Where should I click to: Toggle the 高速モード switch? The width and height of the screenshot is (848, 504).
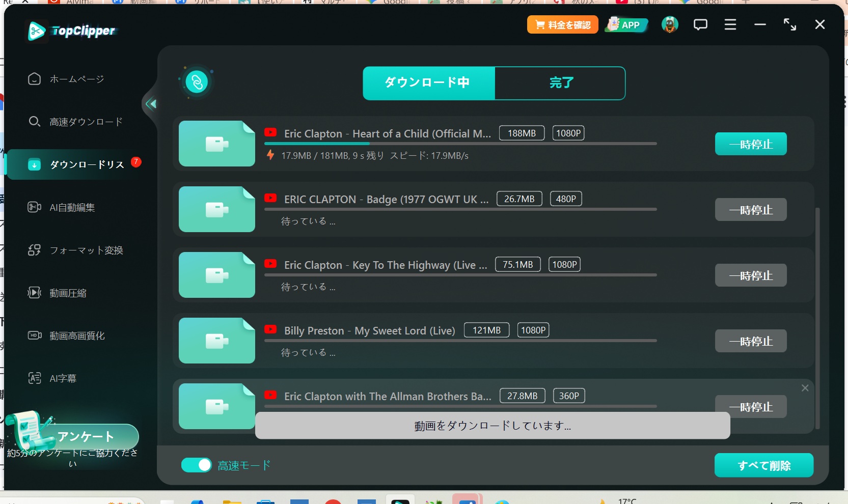tap(197, 465)
